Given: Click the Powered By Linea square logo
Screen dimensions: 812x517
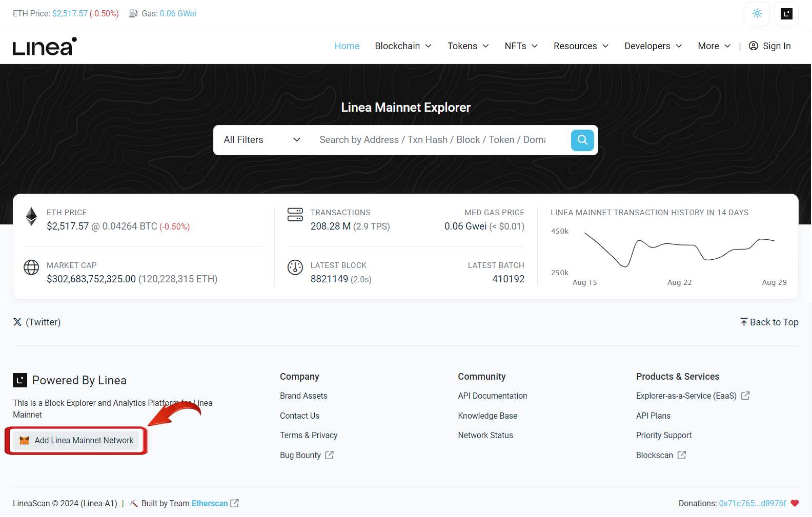Looking at the screenshot, I should (20, 380).
